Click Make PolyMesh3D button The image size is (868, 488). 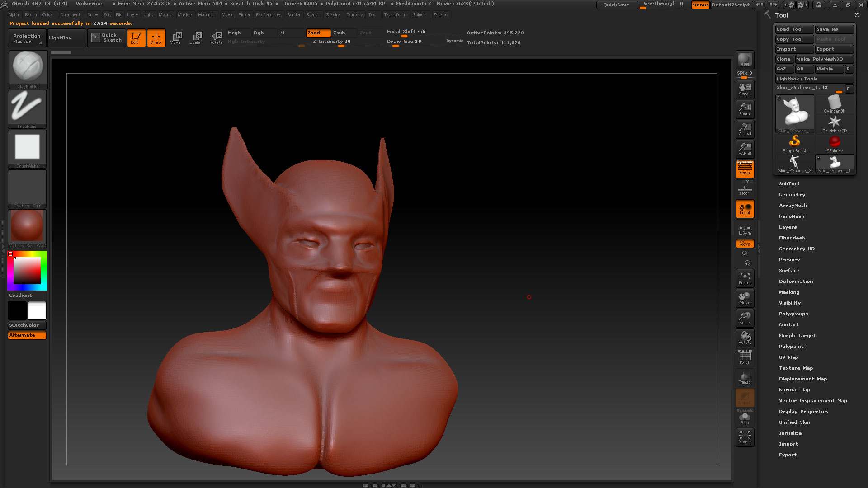tap(824, 59)
